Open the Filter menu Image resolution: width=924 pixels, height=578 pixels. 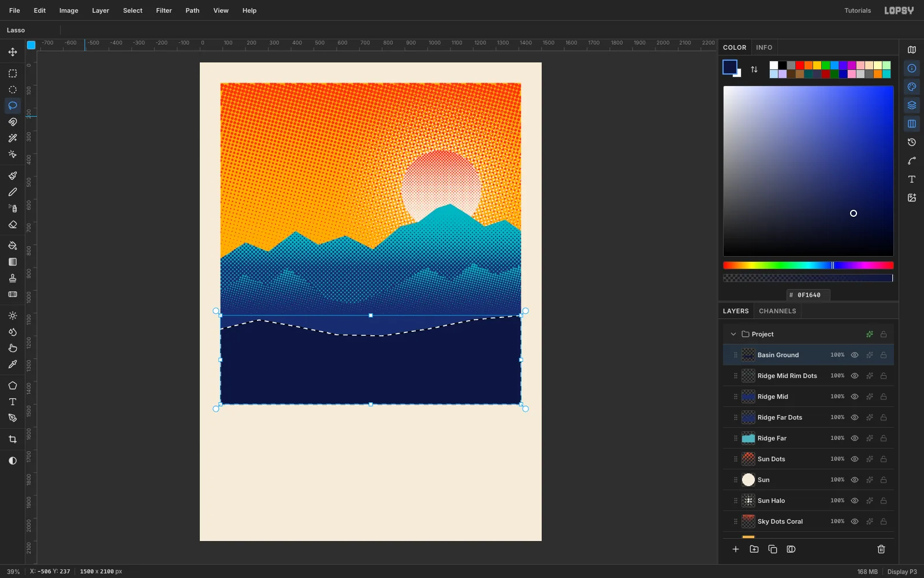coord(164,10)
